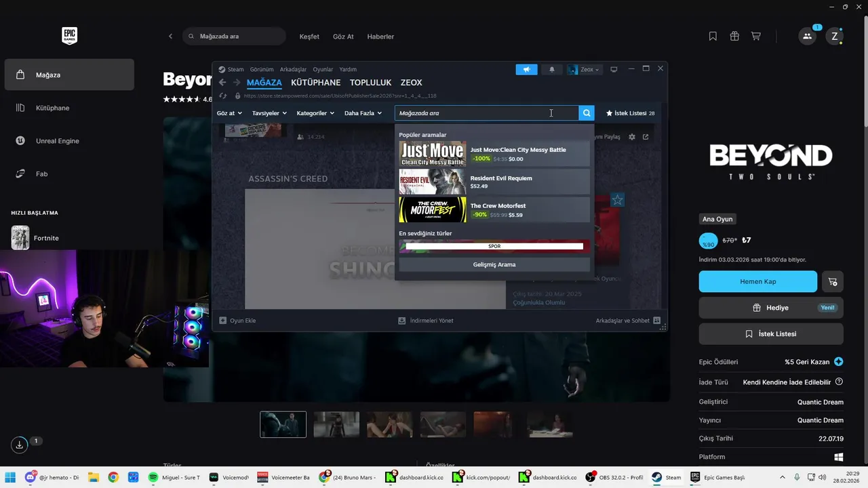Select Just Move:Clean City Messy Battle result
This screenshot has height=488, width=868.
(494, 154)
